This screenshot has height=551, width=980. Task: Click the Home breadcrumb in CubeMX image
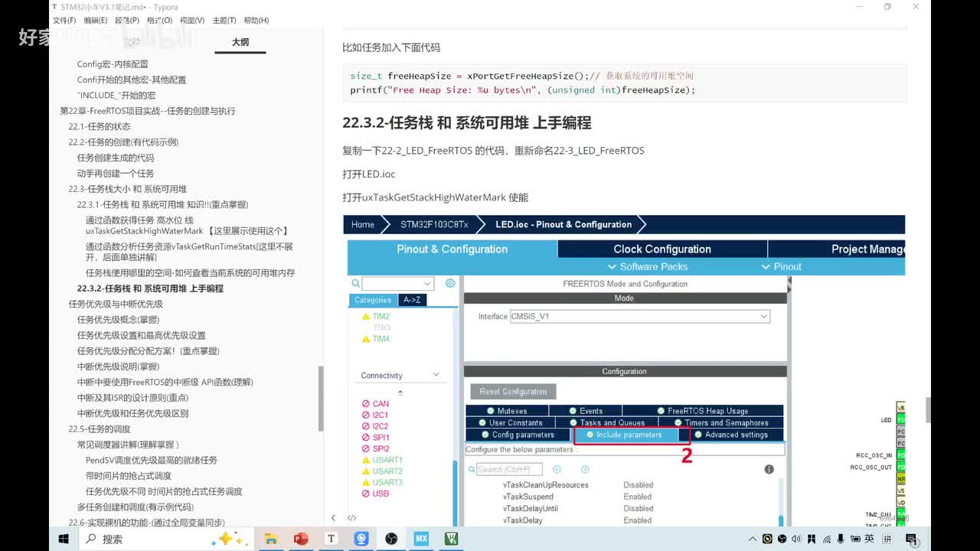[363, 224]
